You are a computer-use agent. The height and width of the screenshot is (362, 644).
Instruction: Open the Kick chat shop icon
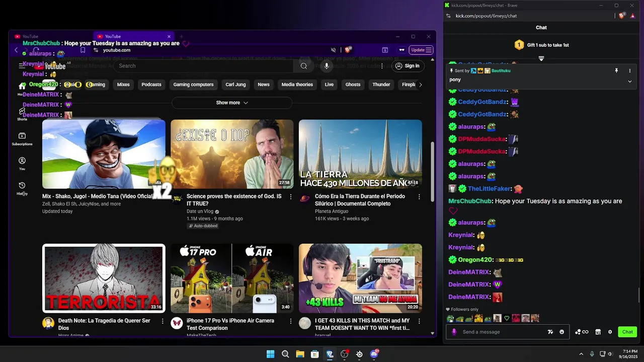(x=598, y=332)
